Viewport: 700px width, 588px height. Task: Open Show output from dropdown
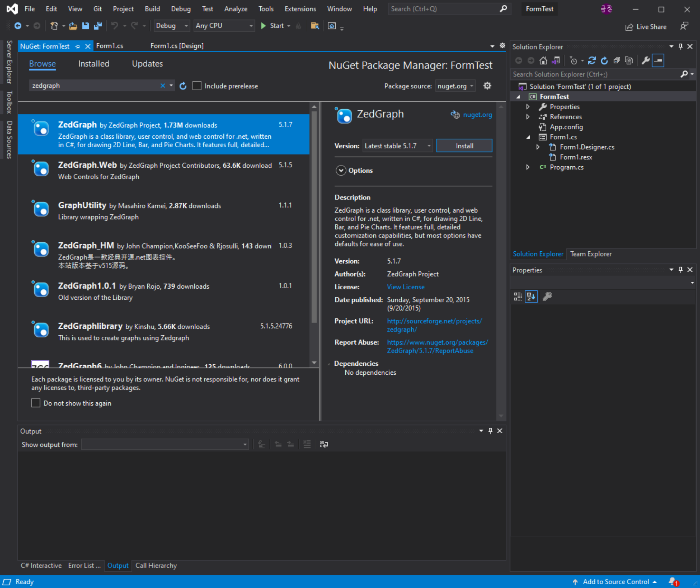tap(165, 444)
